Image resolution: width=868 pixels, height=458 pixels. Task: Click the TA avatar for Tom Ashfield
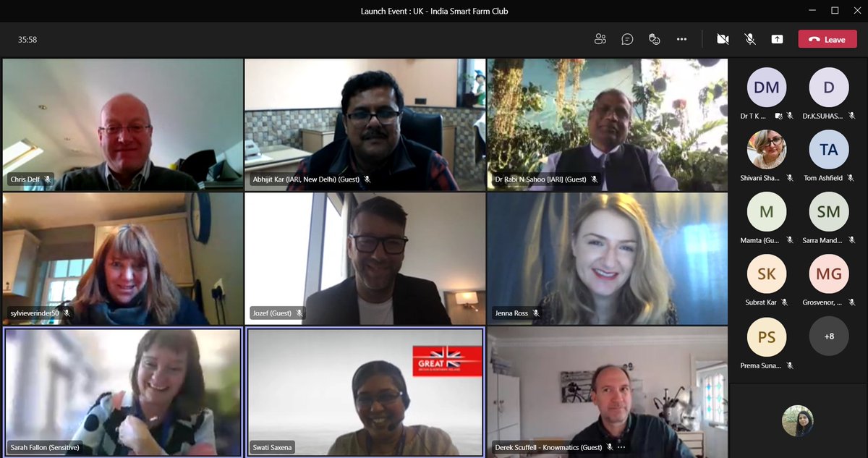[x=829, y=150]
